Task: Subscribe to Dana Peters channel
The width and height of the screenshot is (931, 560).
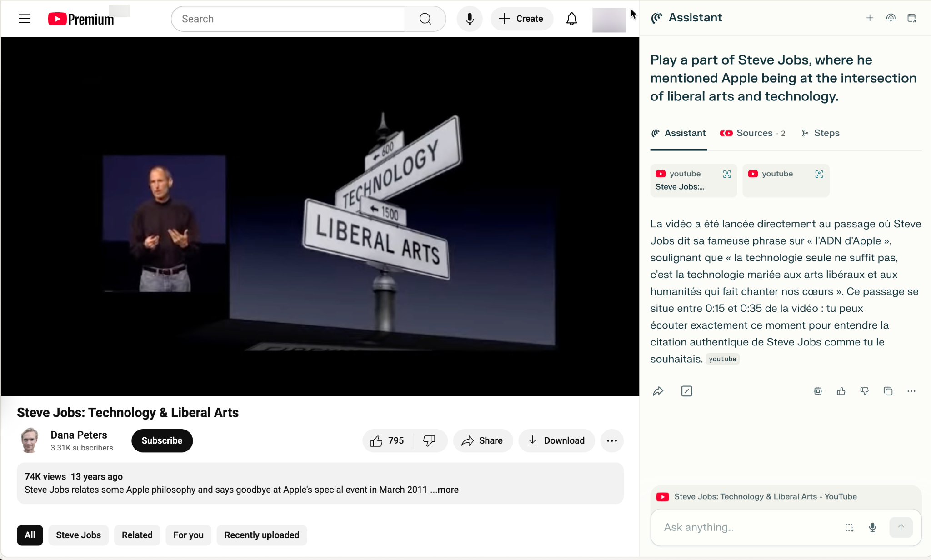Action: click(162, 440)
